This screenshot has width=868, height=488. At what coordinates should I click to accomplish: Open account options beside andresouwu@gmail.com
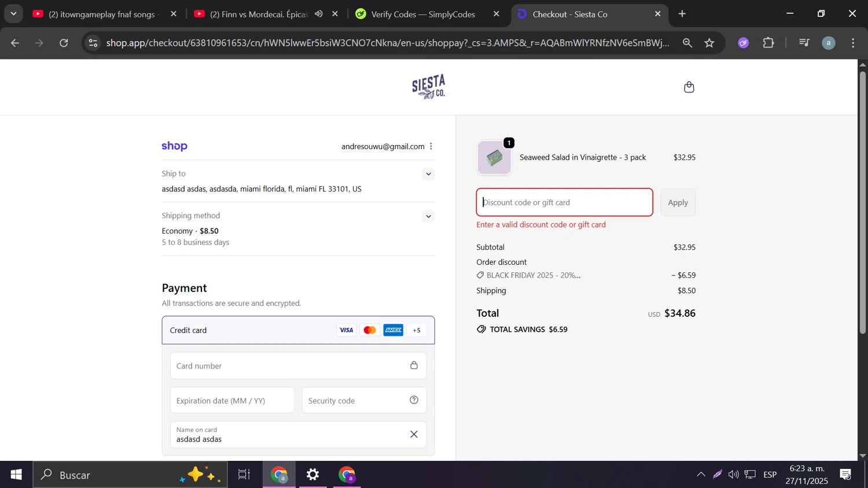click(431, 146)
